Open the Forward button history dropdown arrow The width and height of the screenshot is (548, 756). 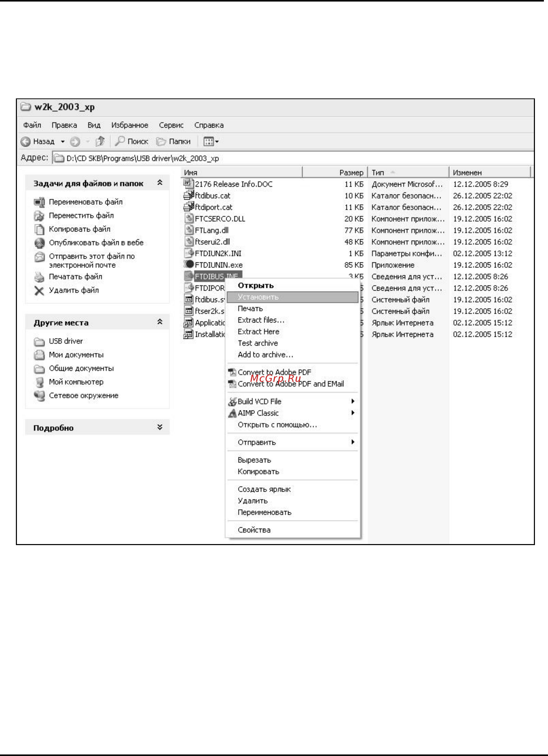pos(88,142)
